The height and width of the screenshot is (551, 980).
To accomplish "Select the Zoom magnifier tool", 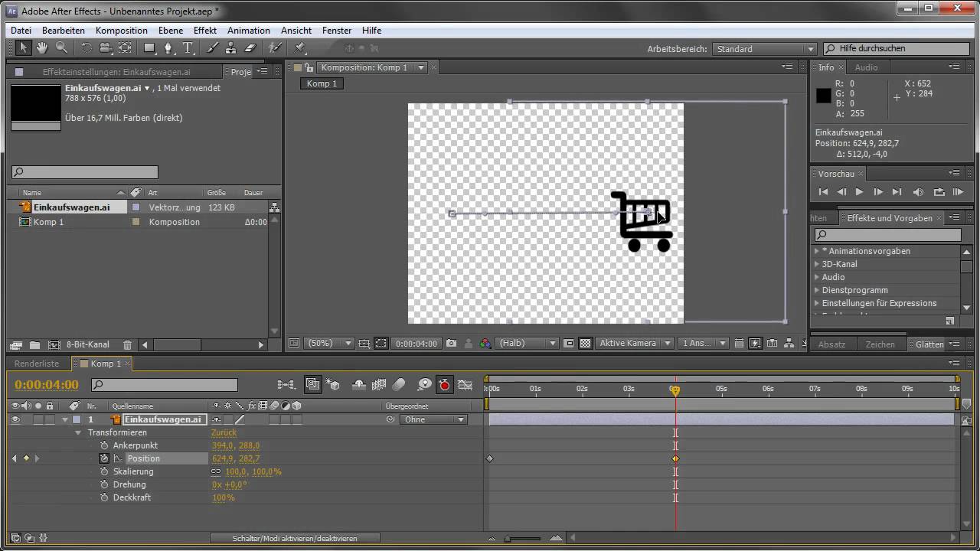I will [x=62, y=47].
